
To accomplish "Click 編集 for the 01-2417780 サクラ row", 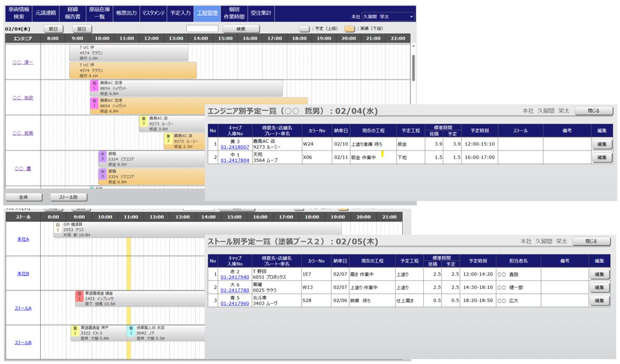I will (x=599, y=287).
